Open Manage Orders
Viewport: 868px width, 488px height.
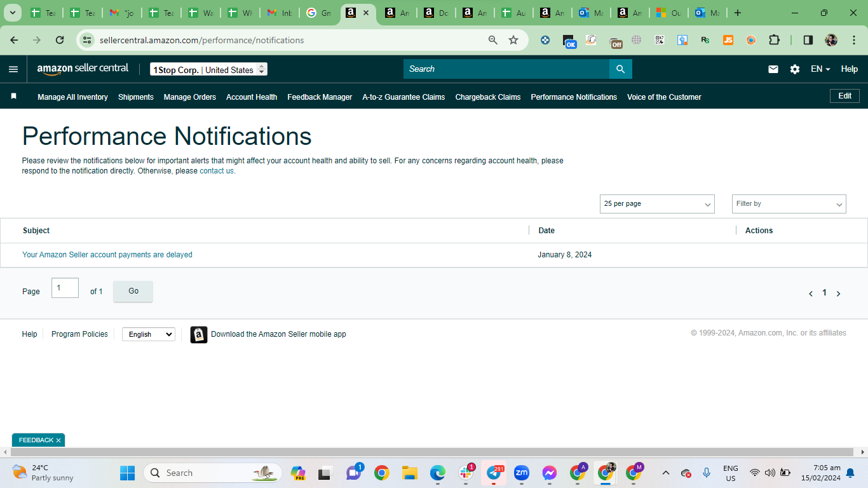190,97
